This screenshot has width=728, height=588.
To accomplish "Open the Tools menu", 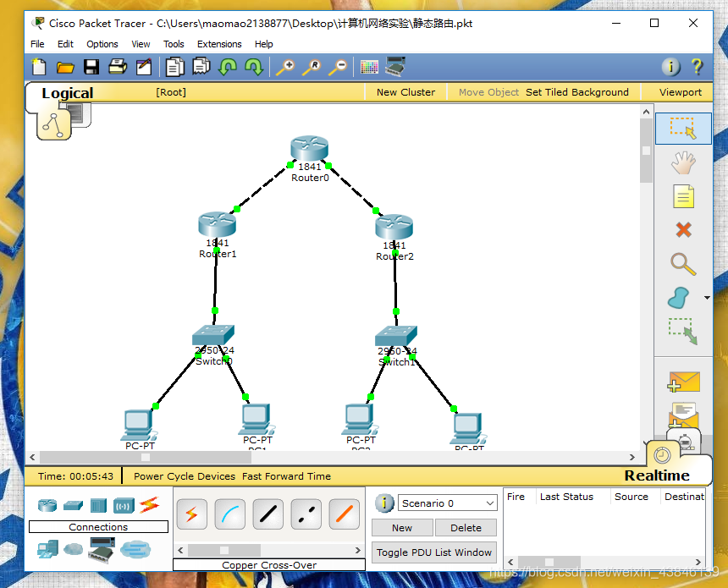I will pos(174,44).
